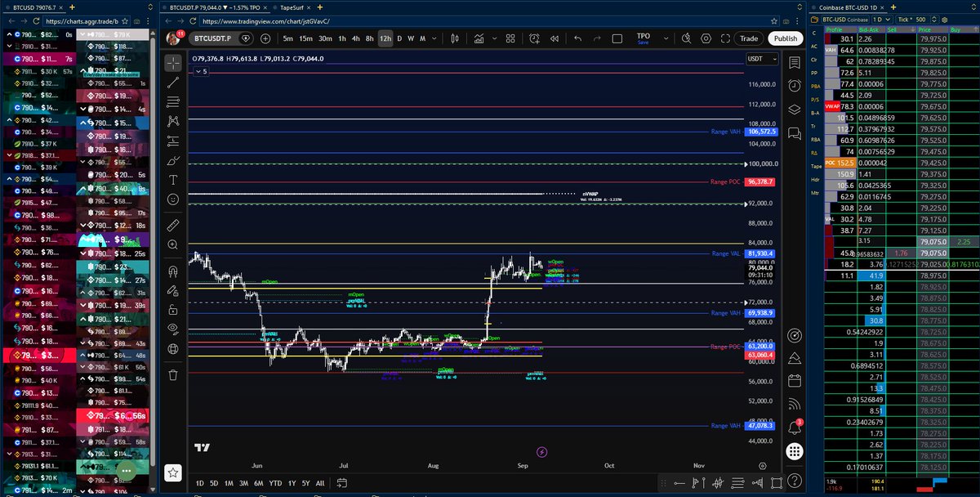Open the watchlist panel icon
The width and height of the screenshot is (980, 497).
pos(794,63)
